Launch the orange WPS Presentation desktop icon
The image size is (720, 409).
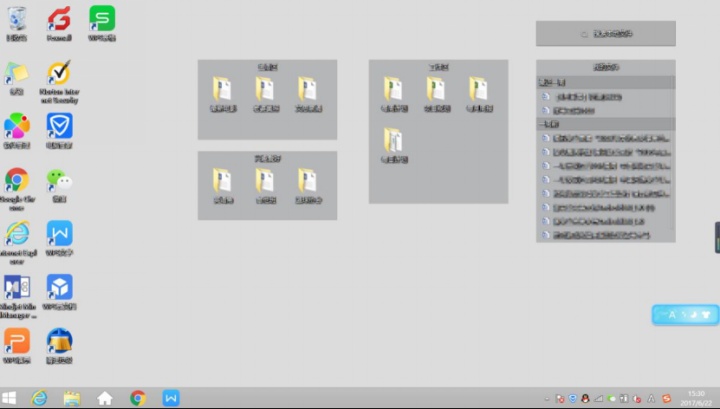[x=17, y=341]
